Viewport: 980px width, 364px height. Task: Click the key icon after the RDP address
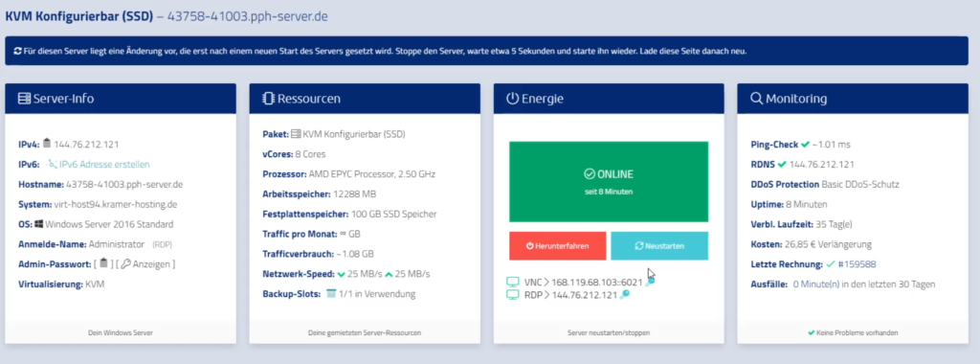coord(624,295)
